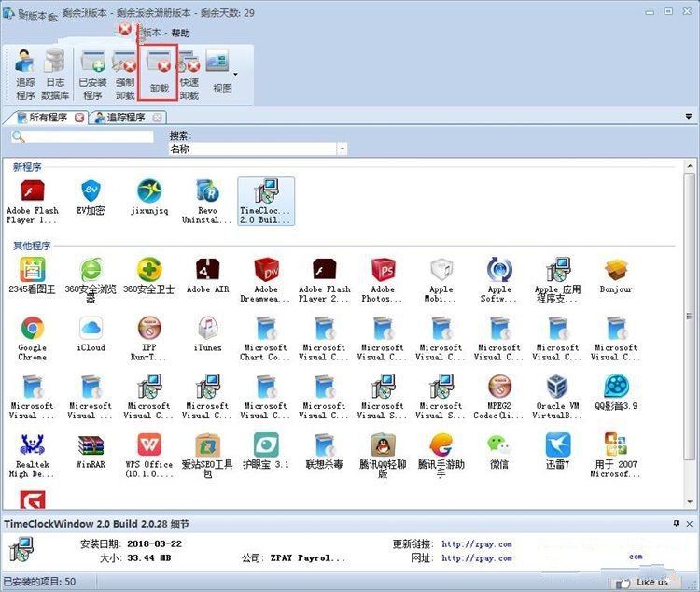Image resolution: width=700 pixels, height=592 pixels.
Task: Select Microsoft Chart Controls program
Action: (266, 339)
